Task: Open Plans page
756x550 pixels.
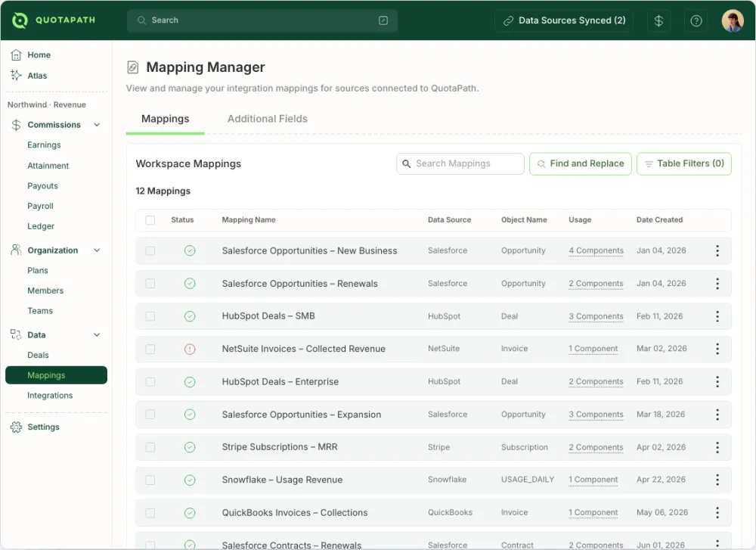Action: pos(38,271)
